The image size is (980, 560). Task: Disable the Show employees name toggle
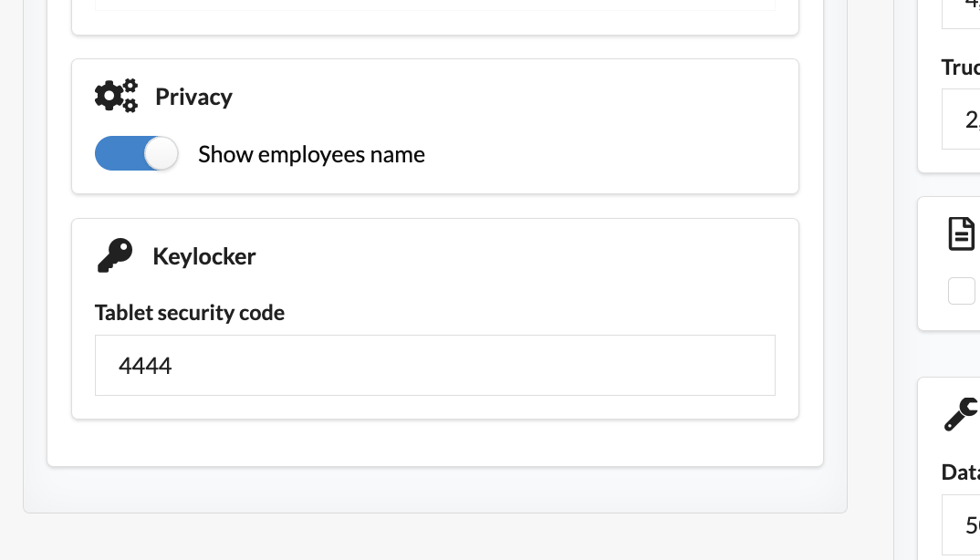[136, 154]
